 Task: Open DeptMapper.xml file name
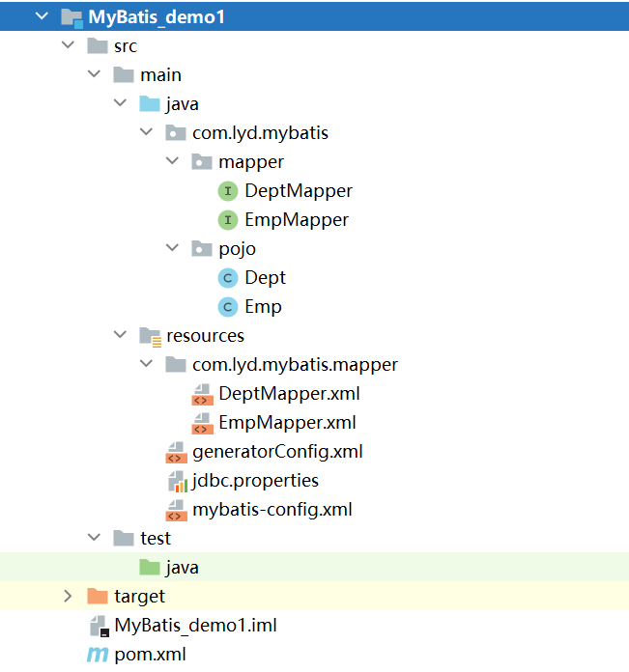(x=289, y=394)
